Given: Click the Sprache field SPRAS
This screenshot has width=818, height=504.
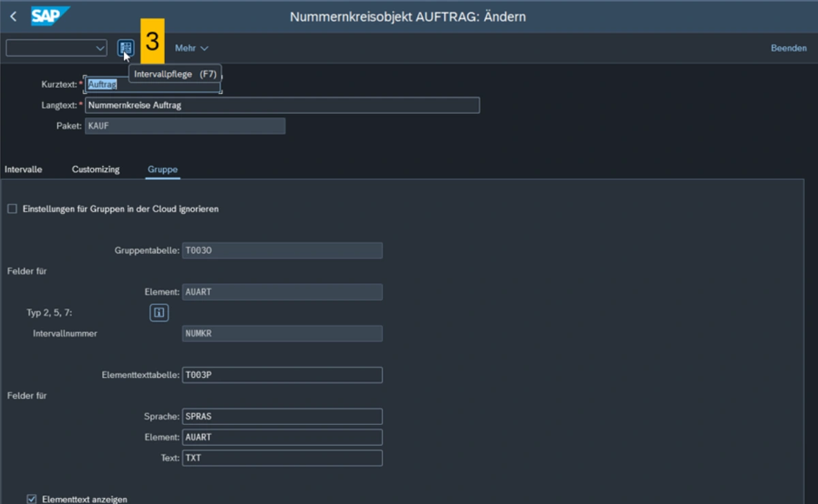Looking at the screenshot, I should pyautogui.click(x=282, y=416).
